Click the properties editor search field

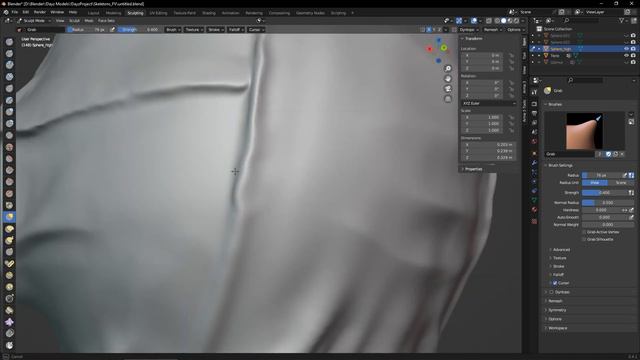tap(585, 80)
